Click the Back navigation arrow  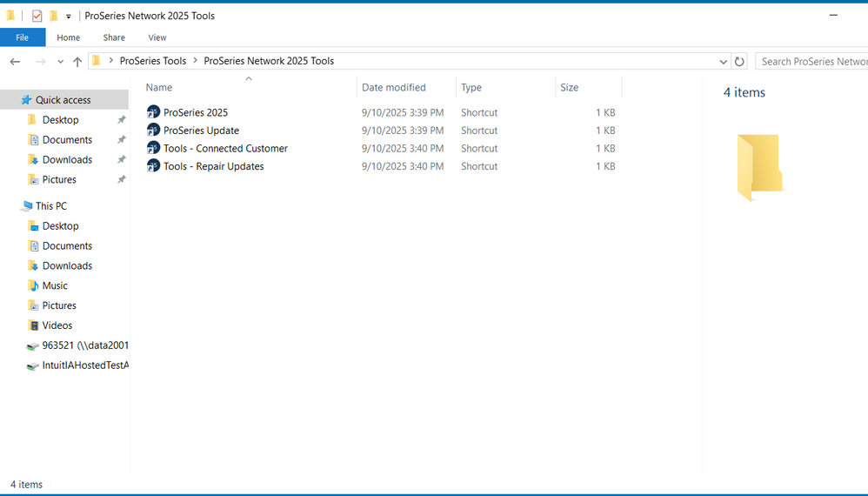(x=15, y=62)
